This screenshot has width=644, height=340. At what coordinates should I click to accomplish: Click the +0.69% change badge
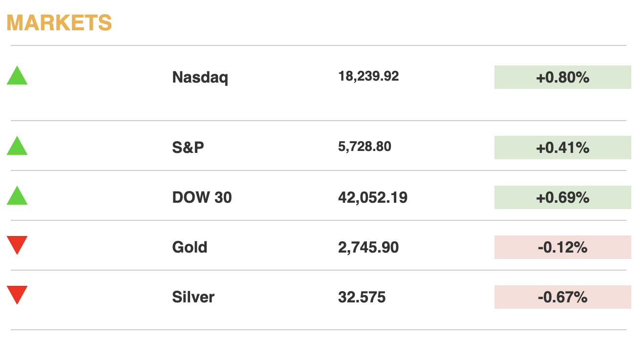pos(562,197)
